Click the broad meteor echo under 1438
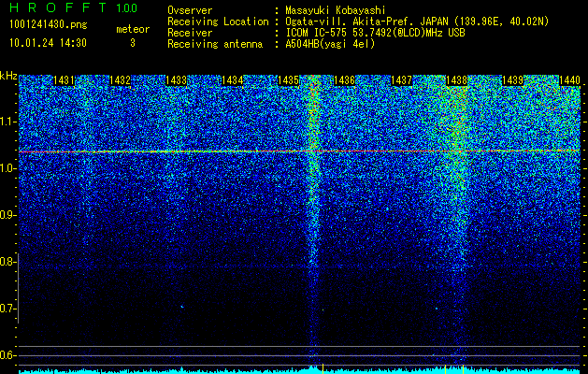 pos(455,188)
